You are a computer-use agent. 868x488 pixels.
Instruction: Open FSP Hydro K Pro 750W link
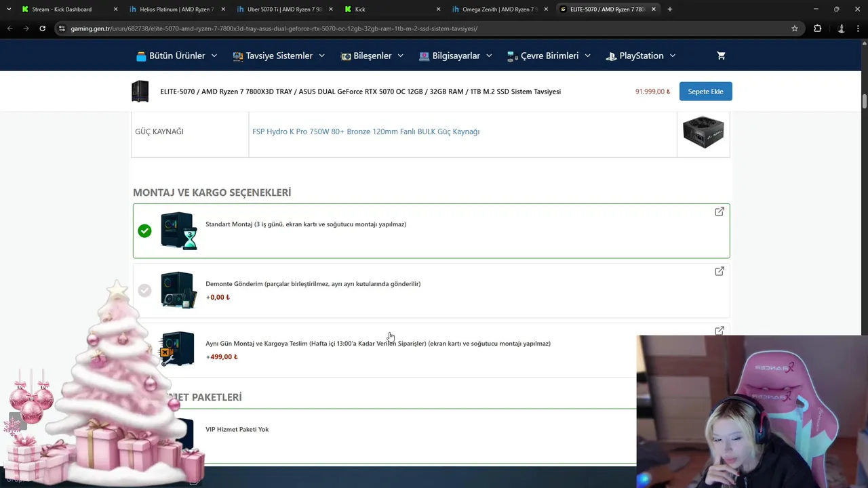coord(366,131)
